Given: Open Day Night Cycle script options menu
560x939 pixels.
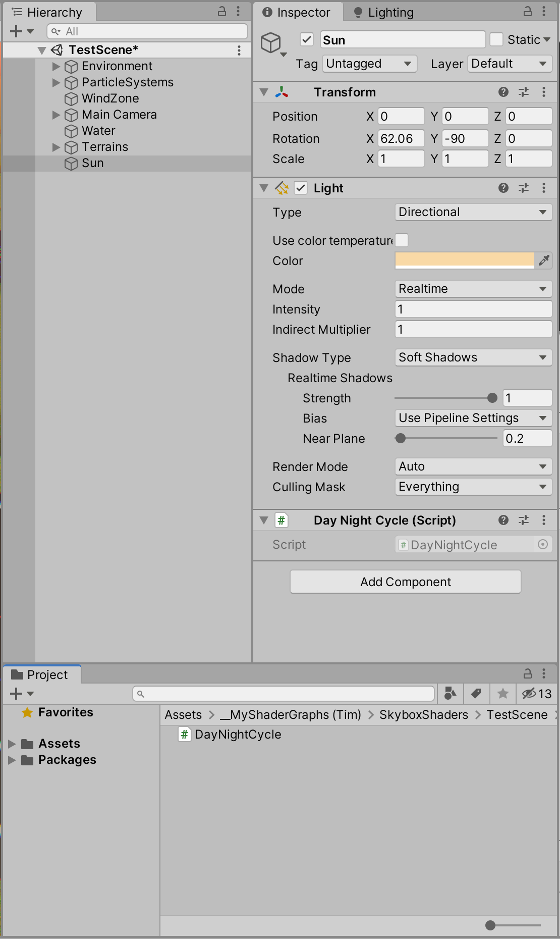Looking at the screenshot, I should point(543,520).
